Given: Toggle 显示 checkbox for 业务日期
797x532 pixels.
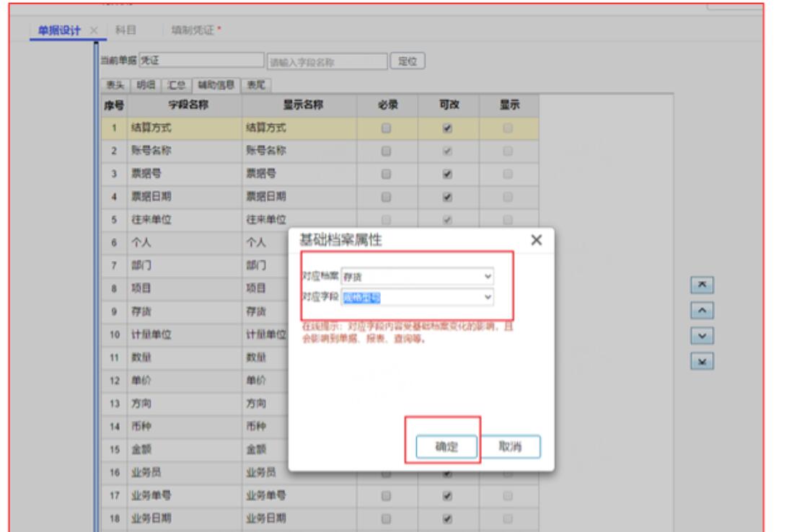Looking at the screenshot, I should [508, 519].
